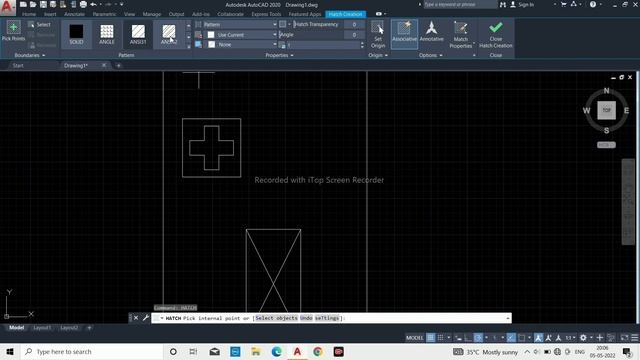Image resolution: width=640 pixels, height=360 pixels.
Task: Open workspace switching gear in status bar
Action: pos(583,338)
